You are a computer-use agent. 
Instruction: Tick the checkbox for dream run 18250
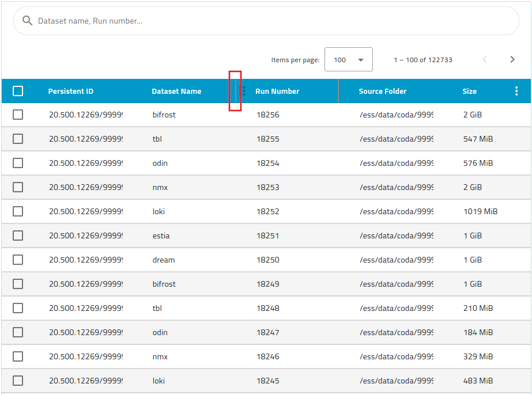click(x=18, y=260)
